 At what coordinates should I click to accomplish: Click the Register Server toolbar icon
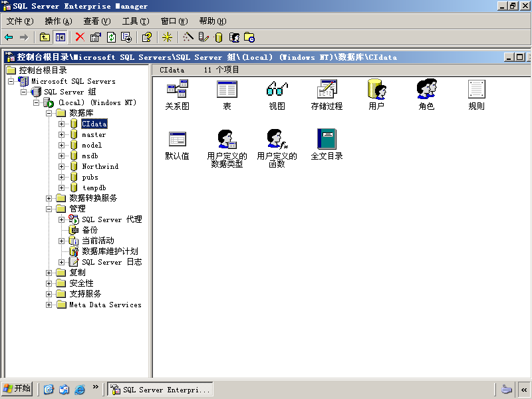pos(203,37)
